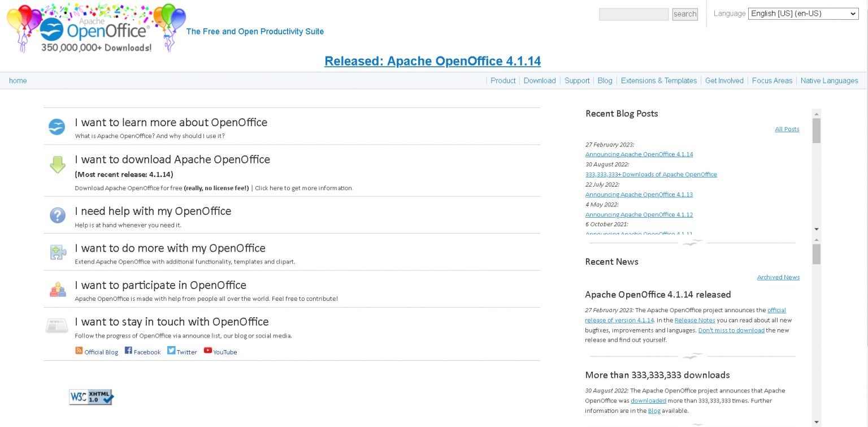
Task: Click the YouTube icon
Action: pos(209,351)
